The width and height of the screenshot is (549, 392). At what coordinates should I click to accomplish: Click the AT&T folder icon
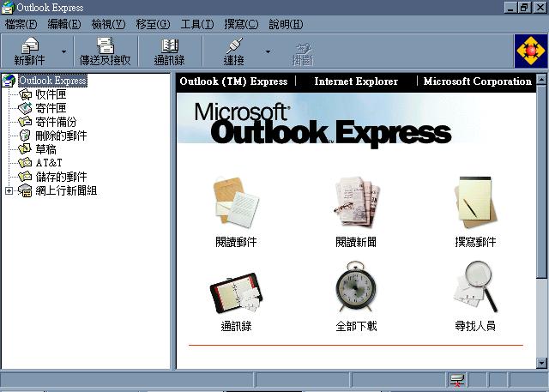[25, 163]
